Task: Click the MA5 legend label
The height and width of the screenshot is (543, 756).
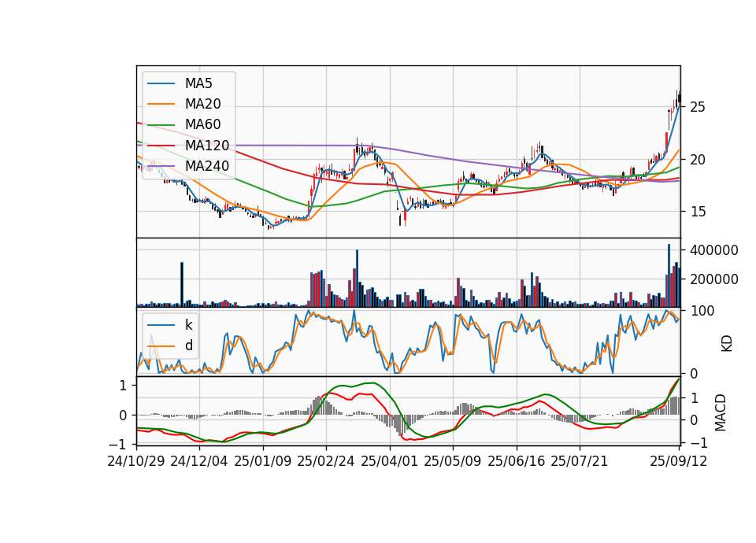Action: (x=198, y=83)
